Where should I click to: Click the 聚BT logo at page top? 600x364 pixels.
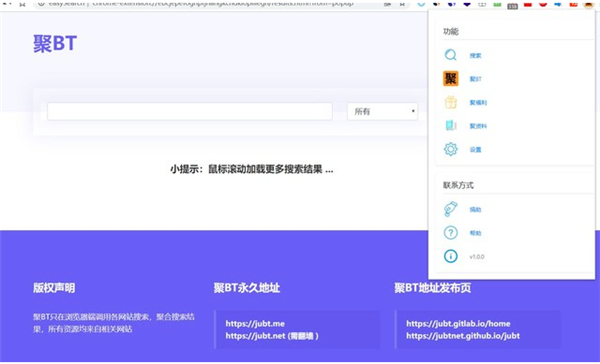(55, 43)
